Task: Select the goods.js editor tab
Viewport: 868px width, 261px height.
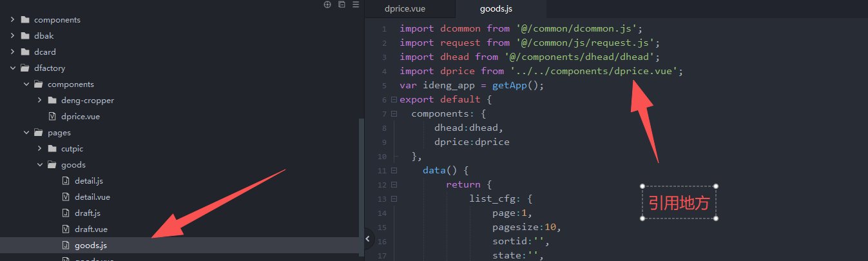Action: [x=496, y=9]
